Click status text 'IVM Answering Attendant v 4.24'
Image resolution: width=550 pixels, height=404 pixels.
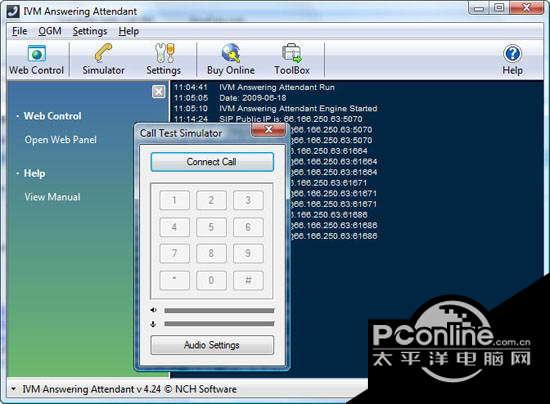pos(92,389)
